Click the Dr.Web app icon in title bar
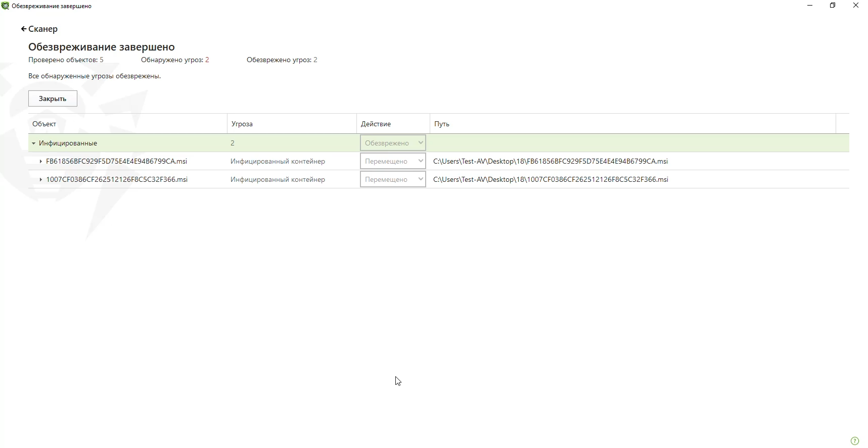868x448 pixels. click(5, 6)
